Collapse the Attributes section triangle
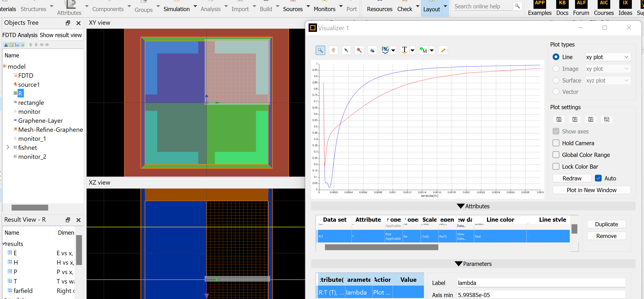Viewport: 644px width, 299px height. click(x=460, y=206)
